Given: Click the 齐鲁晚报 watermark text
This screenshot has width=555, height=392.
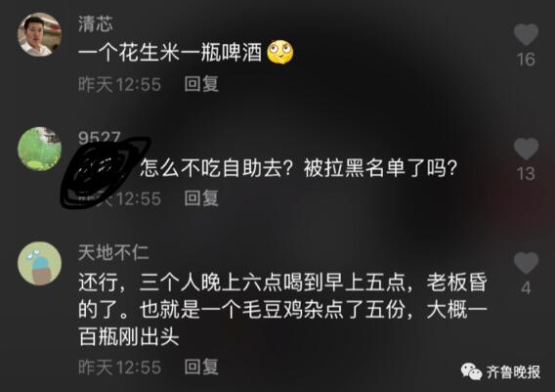Looking at the screenshot, I should click(513, 372).
